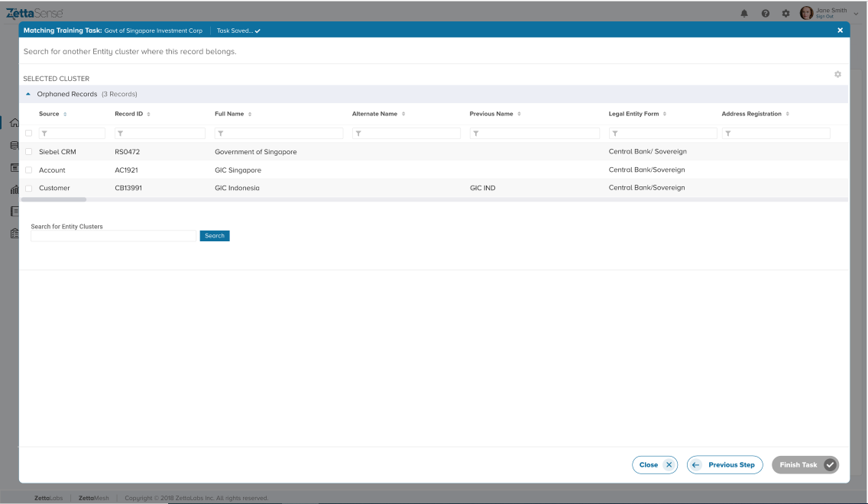
Task: Check the Customer CB13991 row checkbox
Action: (x=29, y=188)
